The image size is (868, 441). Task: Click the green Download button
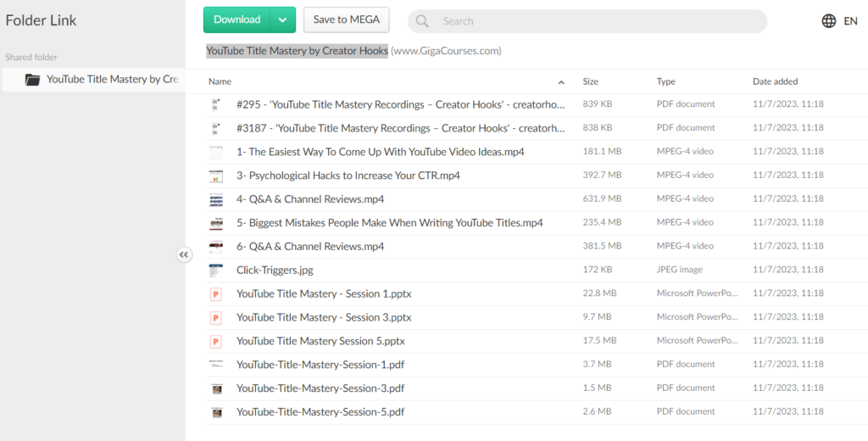tap(237, 20)
